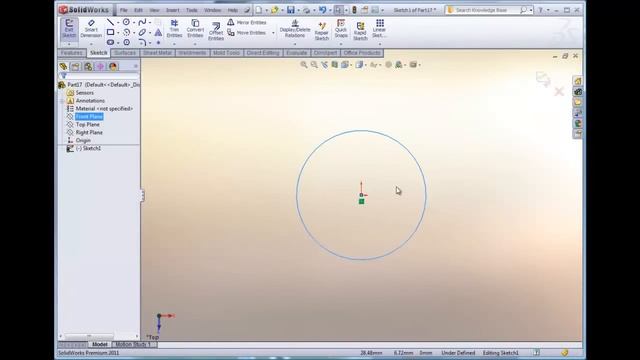Open the Insert menu
The height and width of the screenshot is (360, 640).
pos(172,10)
